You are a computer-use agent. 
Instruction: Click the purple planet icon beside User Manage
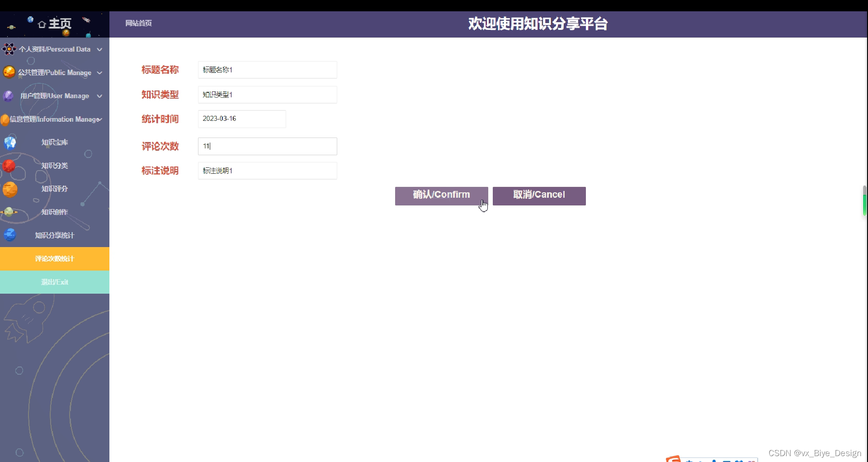click(8, 95)
